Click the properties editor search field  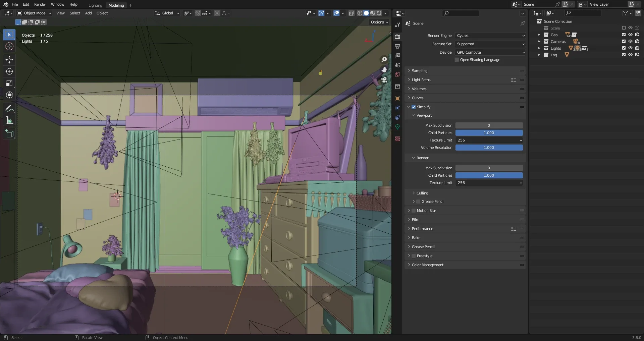tap(461, 13)
